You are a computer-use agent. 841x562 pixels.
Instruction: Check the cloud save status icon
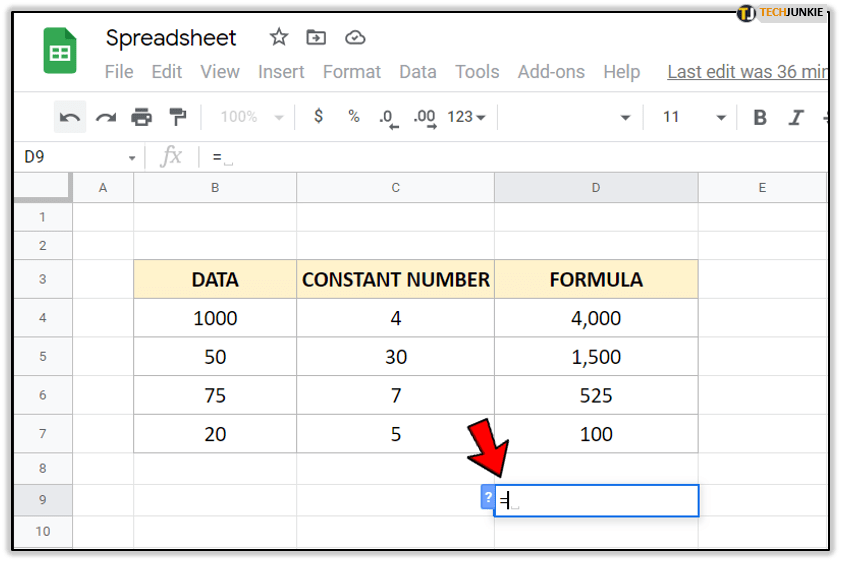tap(355, 38)
